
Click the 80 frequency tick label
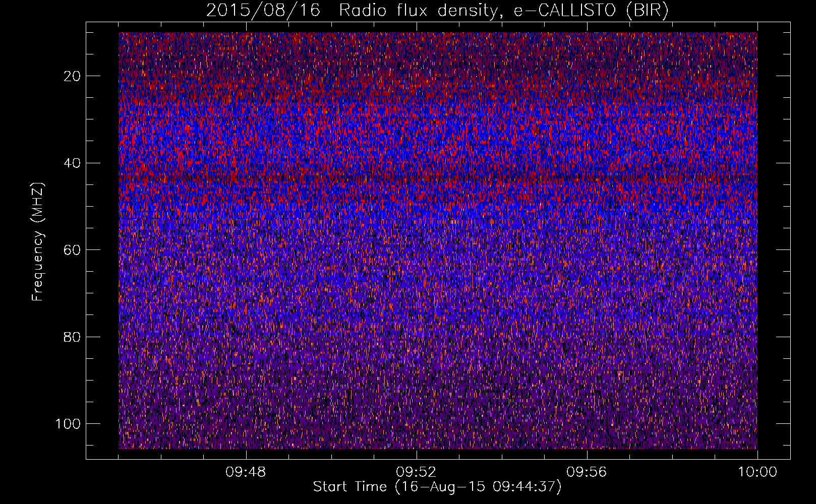[73, 337]
